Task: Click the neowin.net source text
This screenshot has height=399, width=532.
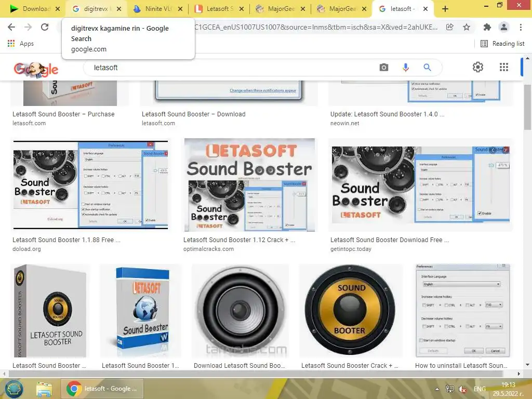Action: coord(345,124)
